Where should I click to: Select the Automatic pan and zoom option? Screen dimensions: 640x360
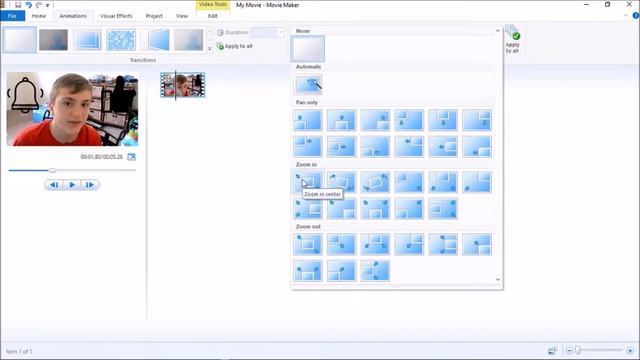click(308, 84)
